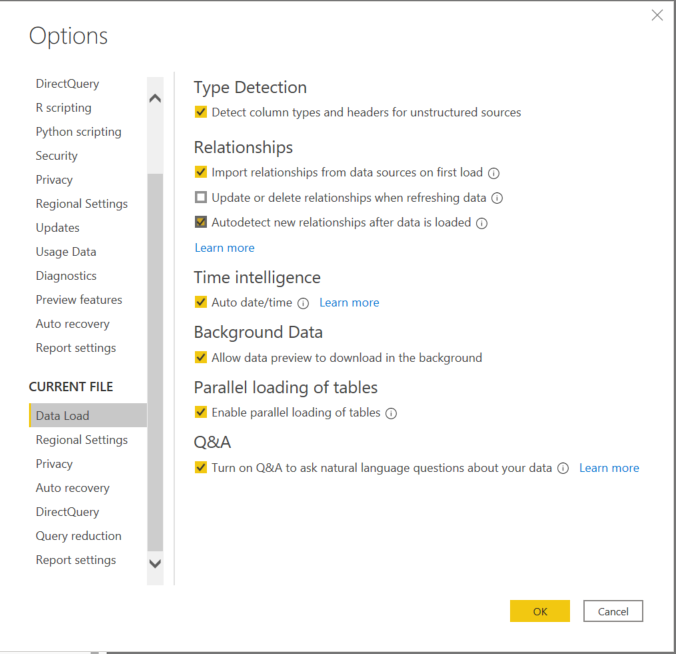
Task: Click info icon beside Enable parallel loading
Action: coord(391,413)
